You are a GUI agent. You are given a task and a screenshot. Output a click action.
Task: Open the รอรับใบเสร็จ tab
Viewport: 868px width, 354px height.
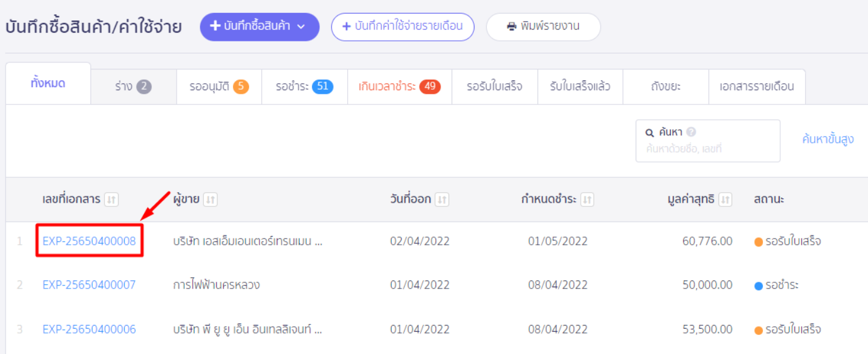click(x=495, y=86)
